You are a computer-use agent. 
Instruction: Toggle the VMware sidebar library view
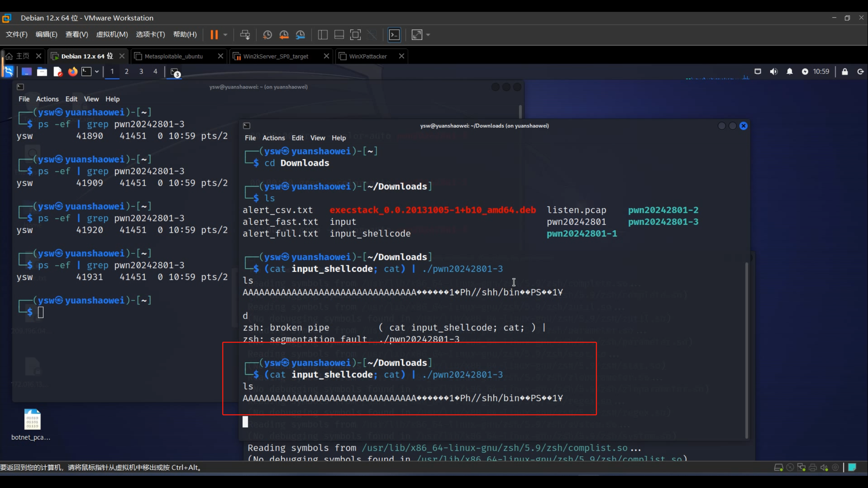point(322,35)
